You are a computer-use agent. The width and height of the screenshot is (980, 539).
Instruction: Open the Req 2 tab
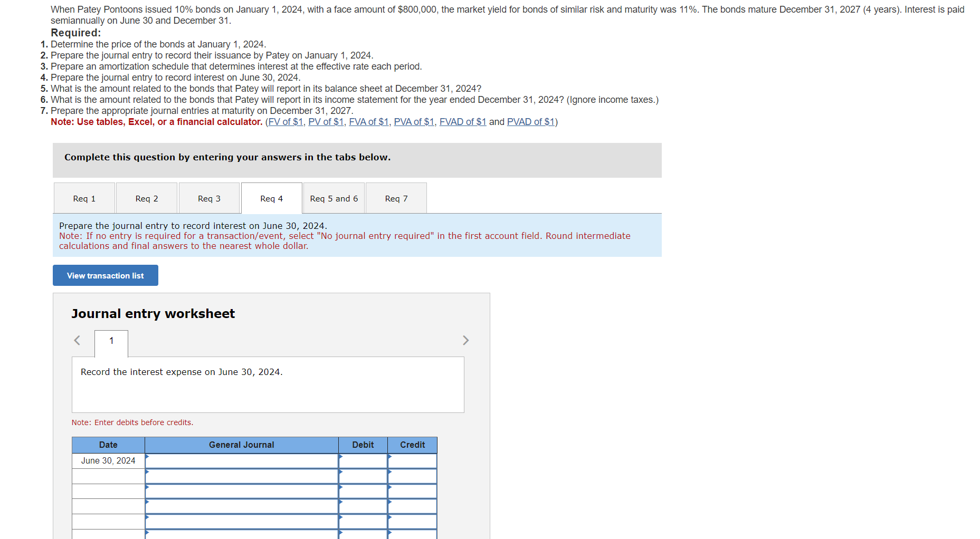pos(147,198)
